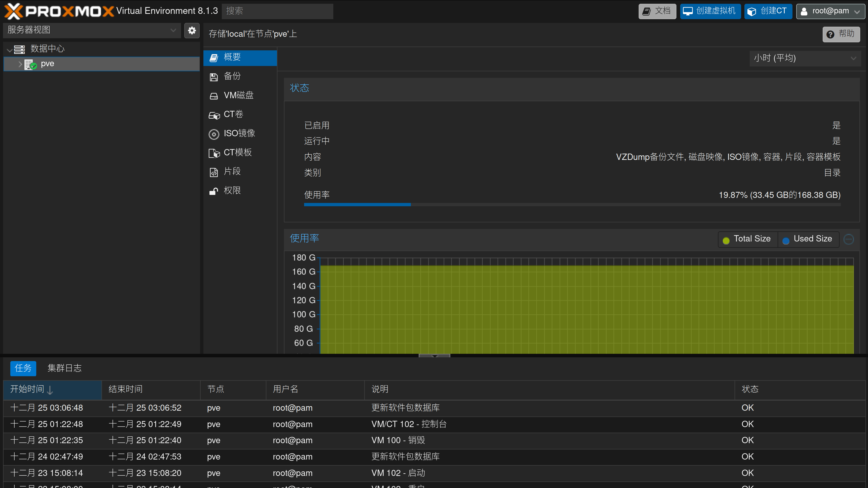The width and height of the screenshot is (868, 488).
Task: Open the gear settings for server view
Action: click(192, 30)
